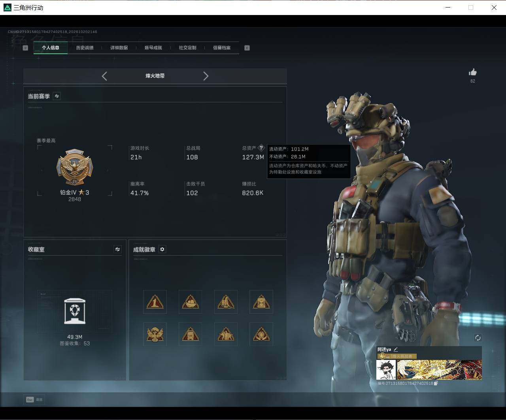Open the player avatar picture

(x=386, y=370)
